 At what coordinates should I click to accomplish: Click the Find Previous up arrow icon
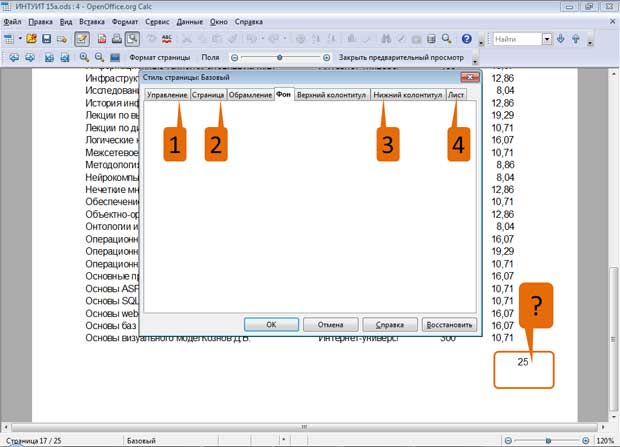(x=576, y=39)
